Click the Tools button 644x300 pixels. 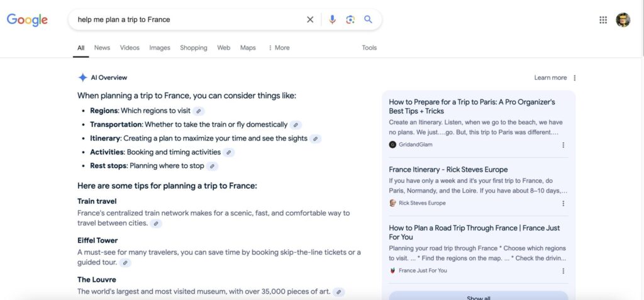pyautogui.click(x=369, y=48)
